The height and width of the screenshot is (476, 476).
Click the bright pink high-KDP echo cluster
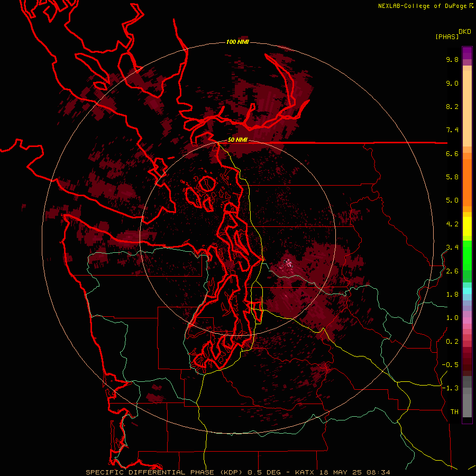coord(288,262)
